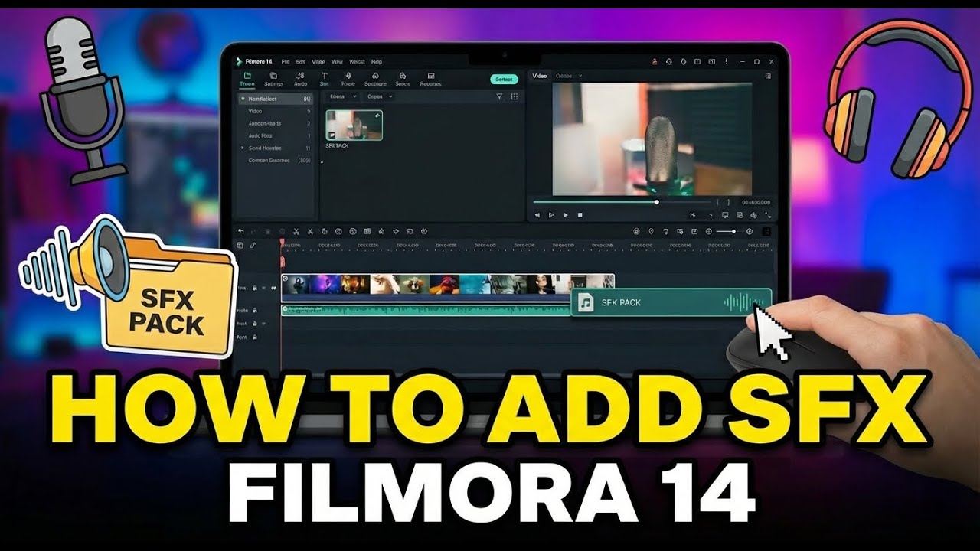The height and width of the screenshot is (551, 980).
Task: Stop playback with the square stop button
Action: tap(580, 215)
